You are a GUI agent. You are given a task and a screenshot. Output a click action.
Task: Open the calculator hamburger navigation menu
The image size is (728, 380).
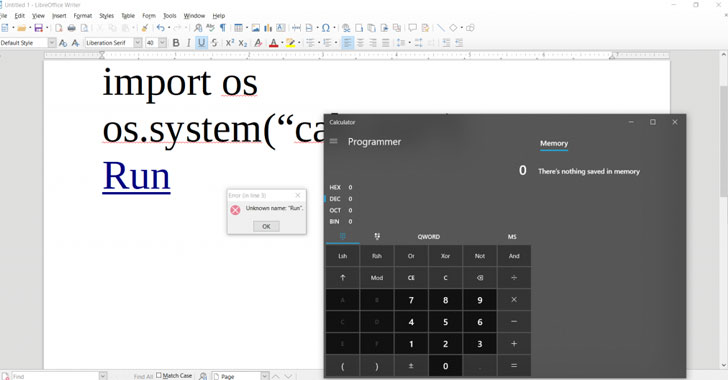point(333,141)
